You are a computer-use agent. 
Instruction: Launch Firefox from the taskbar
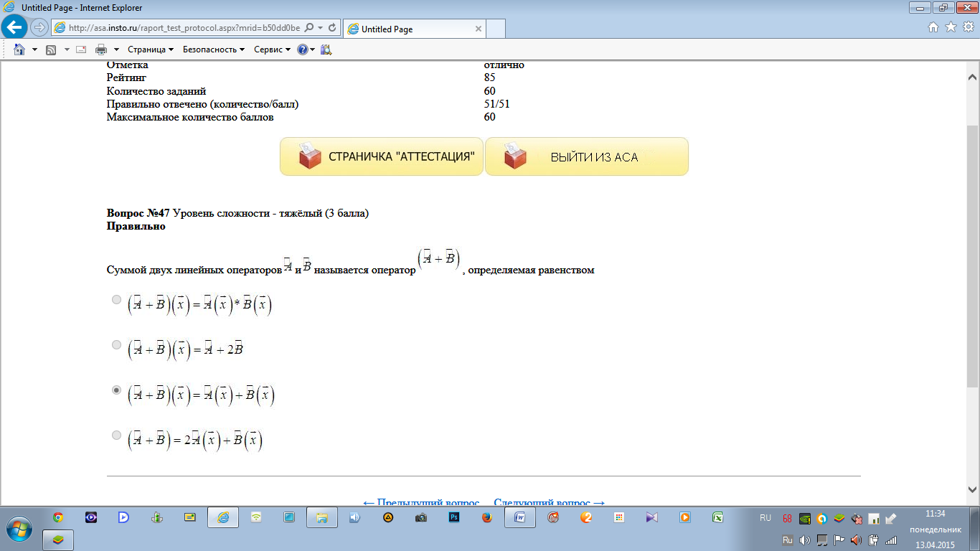point(487,517)
